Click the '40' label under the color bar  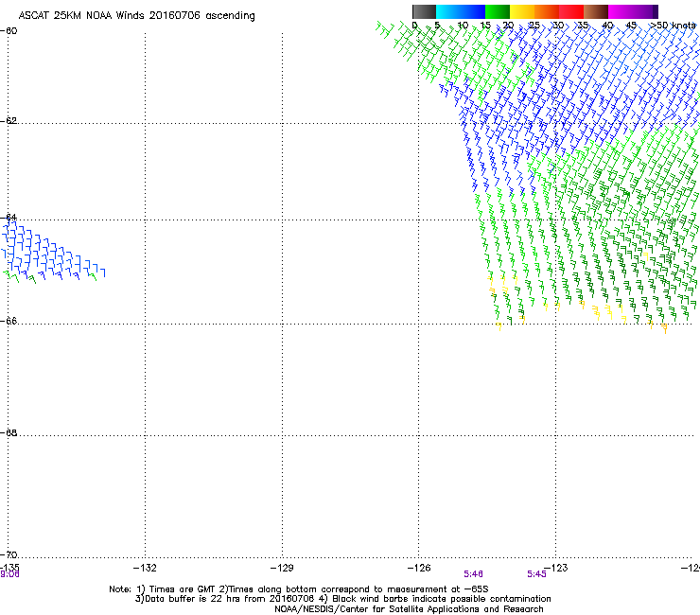pos(607,26)
